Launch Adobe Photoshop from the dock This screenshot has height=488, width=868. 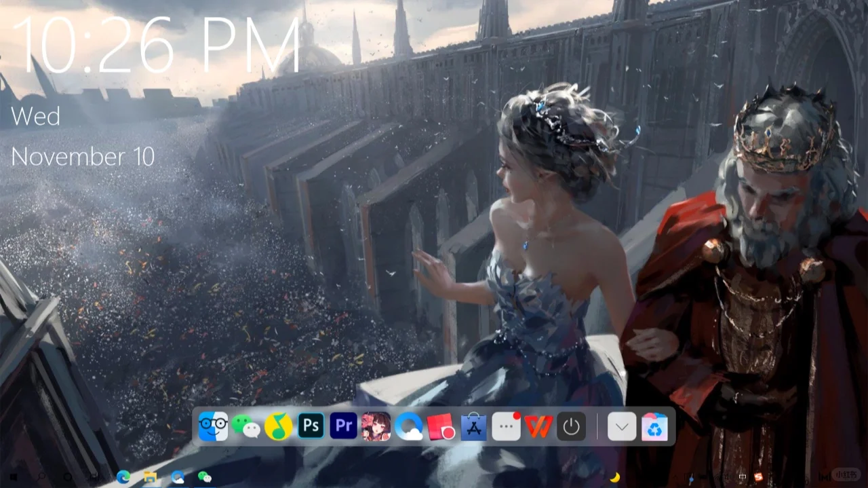(x=311, y=426)
